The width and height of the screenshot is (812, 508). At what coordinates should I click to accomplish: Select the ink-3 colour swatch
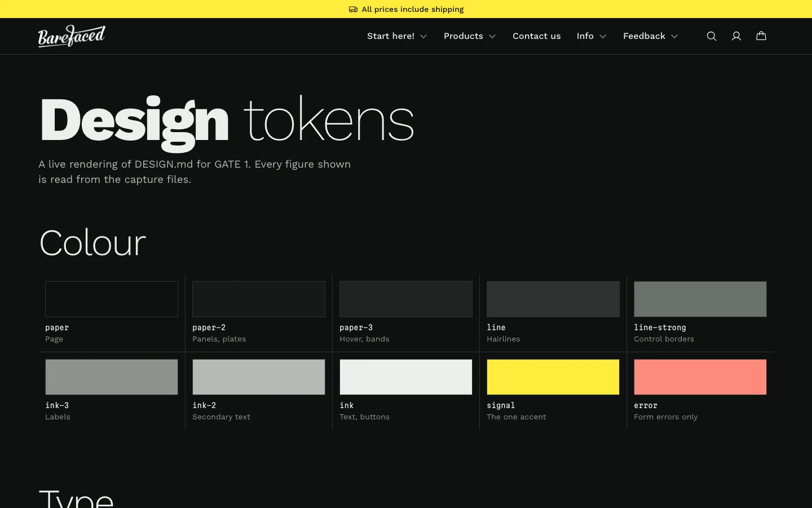112,377
